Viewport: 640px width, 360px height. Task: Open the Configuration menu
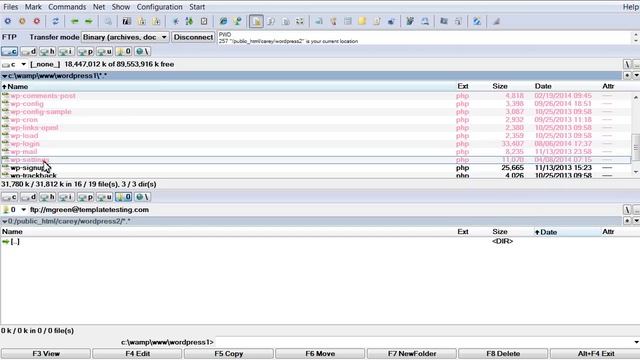click(x=160, y=7)
